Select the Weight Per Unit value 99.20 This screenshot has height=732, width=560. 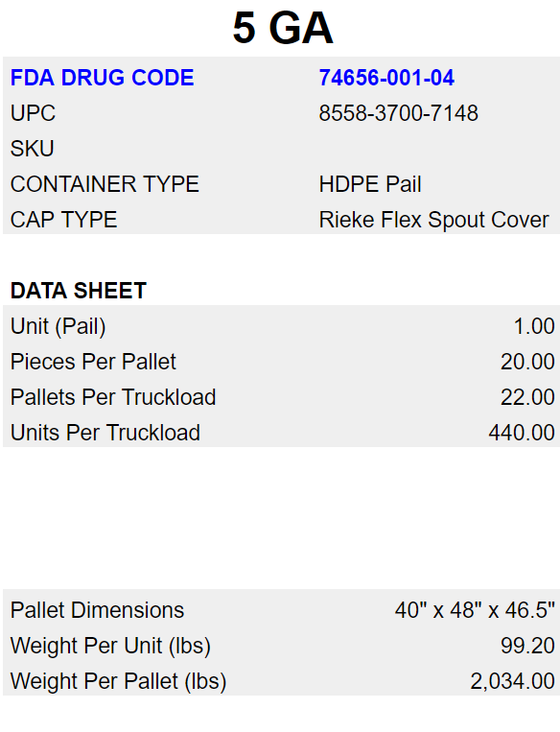click(527, 645)
